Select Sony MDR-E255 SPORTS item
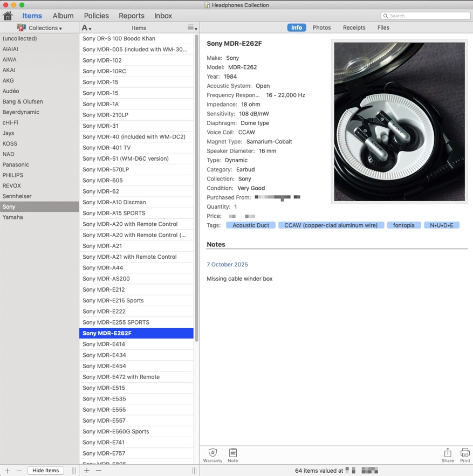This screenshot has width=473, height=476. click(136, 322)
